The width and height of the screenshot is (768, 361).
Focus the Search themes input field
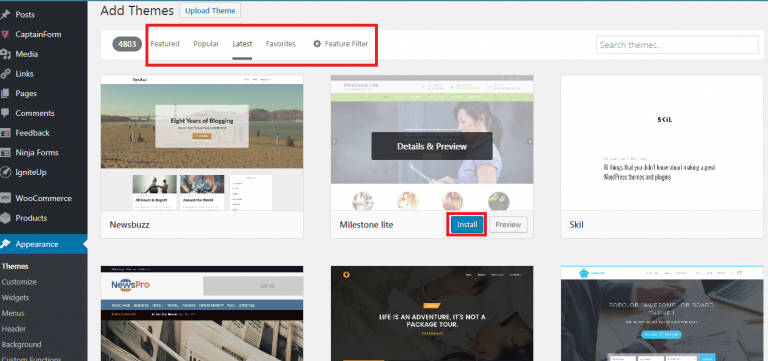(x=677, y=45)
